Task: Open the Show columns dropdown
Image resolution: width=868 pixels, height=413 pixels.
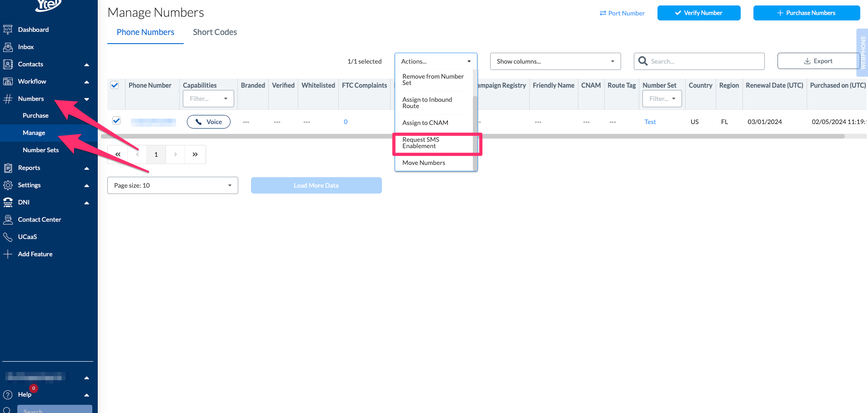Action: tap(555, 61)
